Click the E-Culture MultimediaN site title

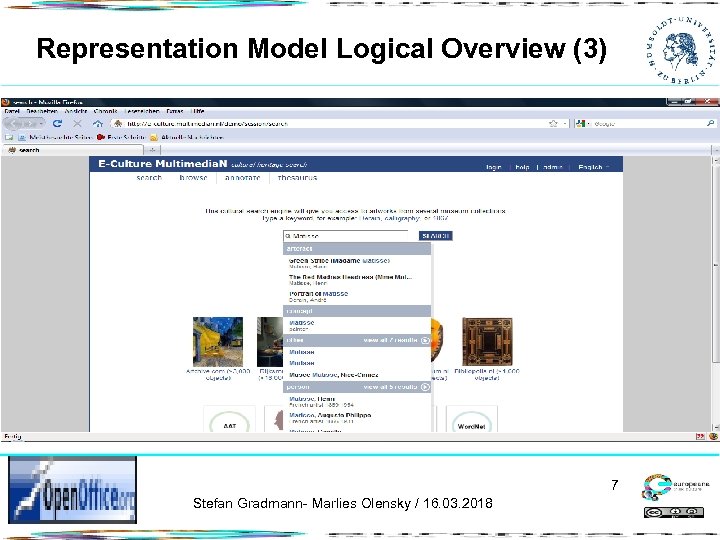pos(163,164)
